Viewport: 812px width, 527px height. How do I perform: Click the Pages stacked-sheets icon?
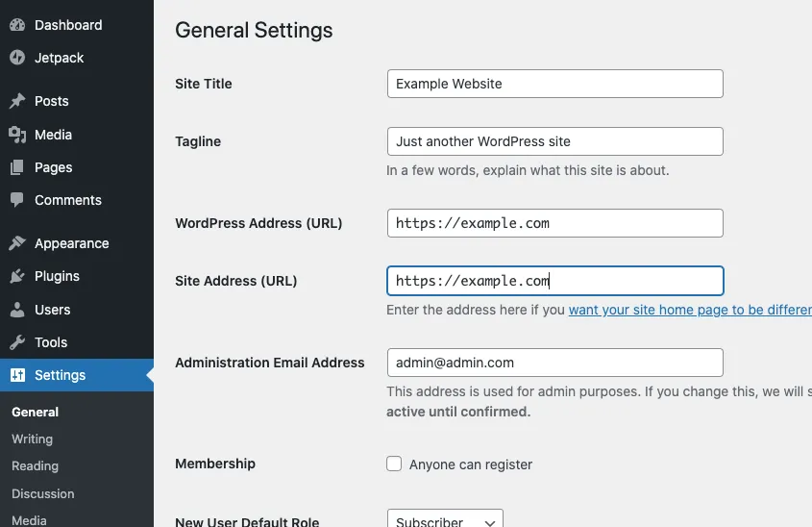[17, 167]
